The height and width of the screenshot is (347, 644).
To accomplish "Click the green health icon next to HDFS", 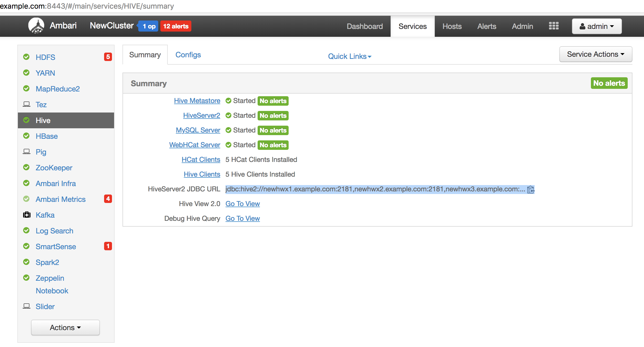I will point(26,57).
